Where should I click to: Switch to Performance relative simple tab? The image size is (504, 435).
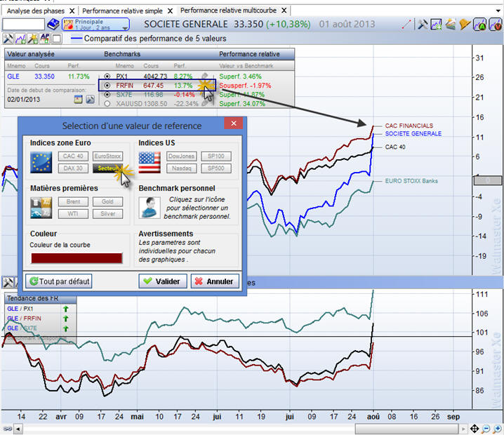click(x=122, y=11)
